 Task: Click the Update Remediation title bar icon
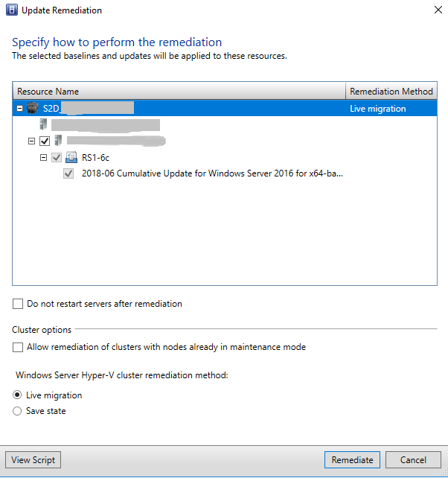[12, 10]
